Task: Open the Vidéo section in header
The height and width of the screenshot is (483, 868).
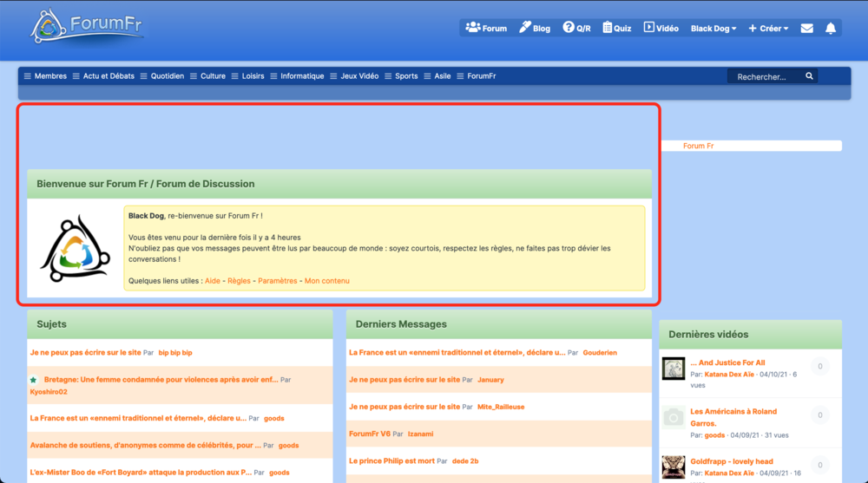Action: 661,29
